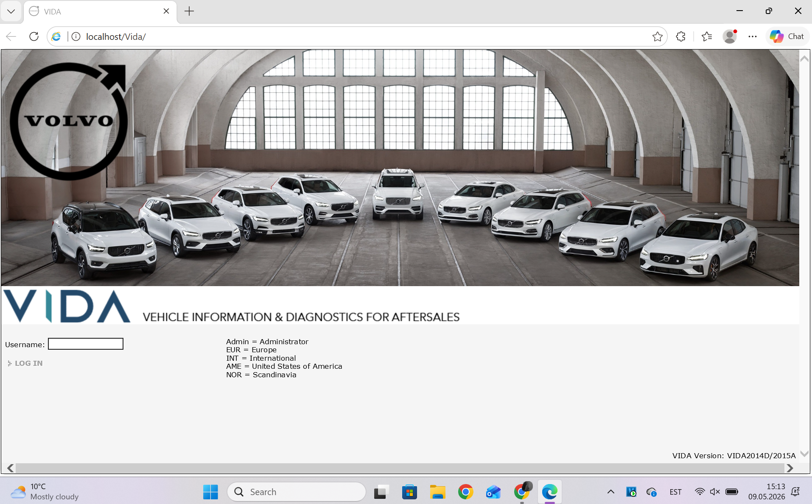
Task: Show hidden system tray icons
Action: (611, 492)
